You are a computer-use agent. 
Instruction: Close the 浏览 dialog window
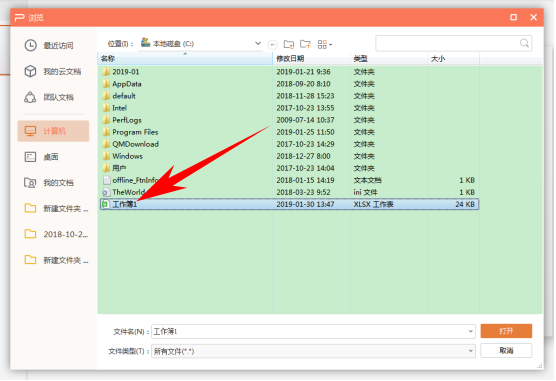tap(533, 17)
